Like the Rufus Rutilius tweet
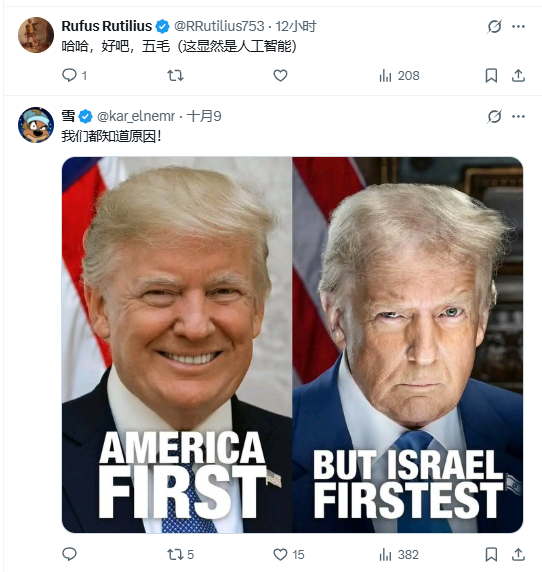The image size is (542, 572). click(x=280, y=76)
